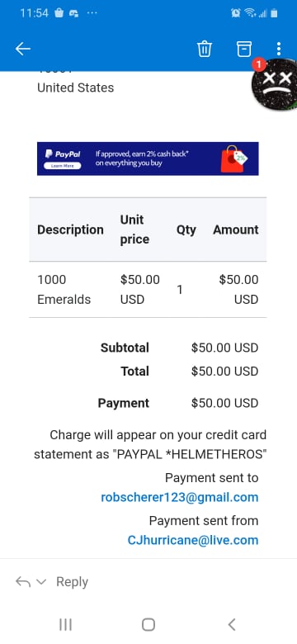Open CJhurricane@live.com email link

click(x=193, y=540)
